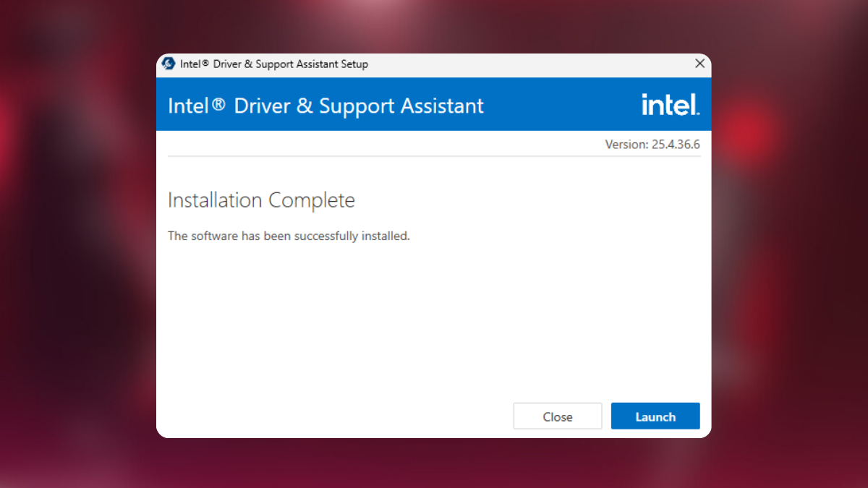Click the Launch button
The width and height of the screenshot is (868, 488).
tap(655, 416)
